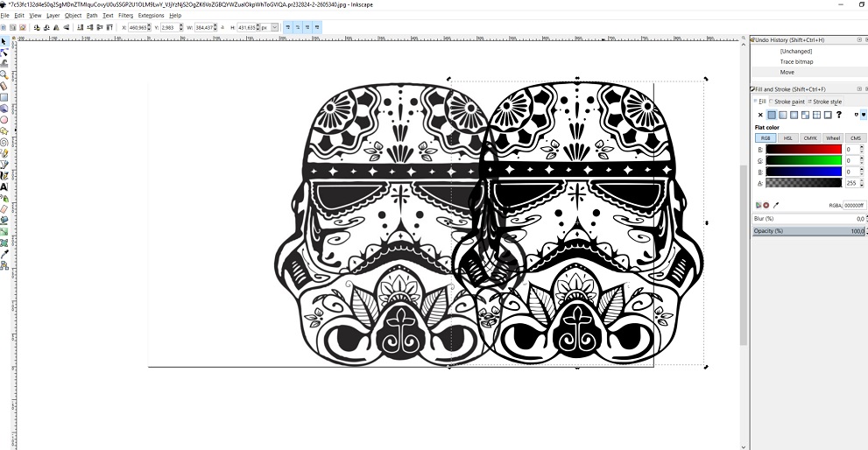Image resolution: width=868 pixels, height=450 pixels.
Task: Select the Calligraphy tool
Action: 4,175
